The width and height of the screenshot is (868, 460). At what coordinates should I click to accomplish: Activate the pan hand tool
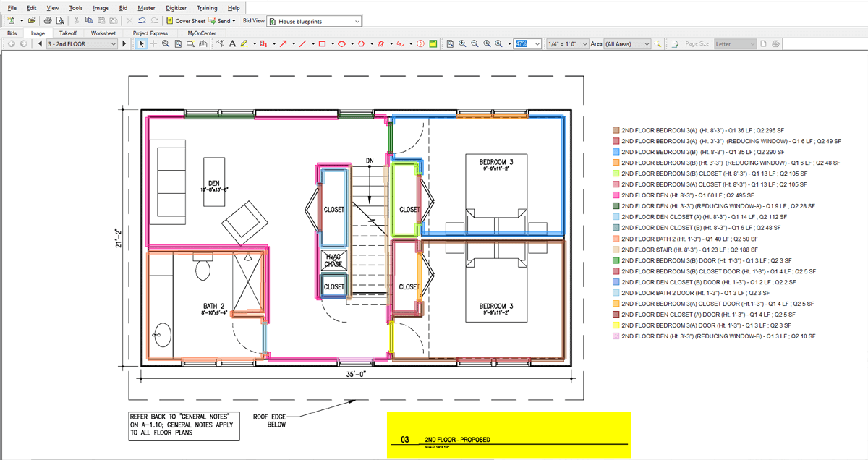coord(203,44)
